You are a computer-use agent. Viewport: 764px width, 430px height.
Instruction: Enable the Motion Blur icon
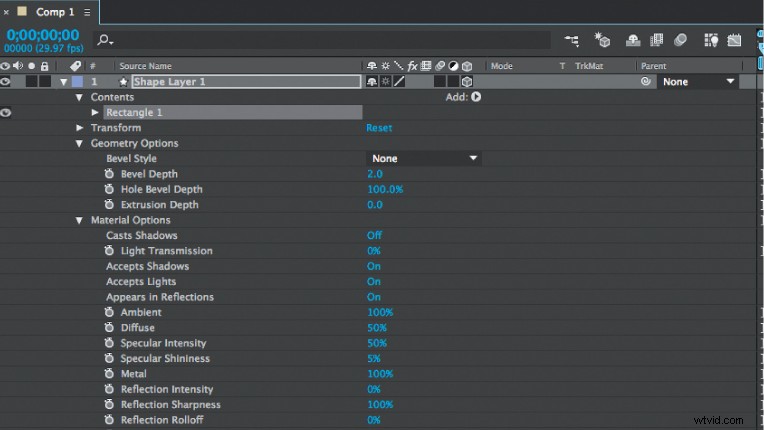coord(680,40)
